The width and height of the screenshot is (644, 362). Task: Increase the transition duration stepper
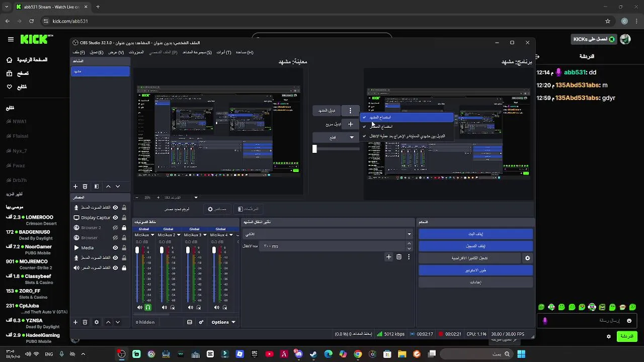(409, 244)
